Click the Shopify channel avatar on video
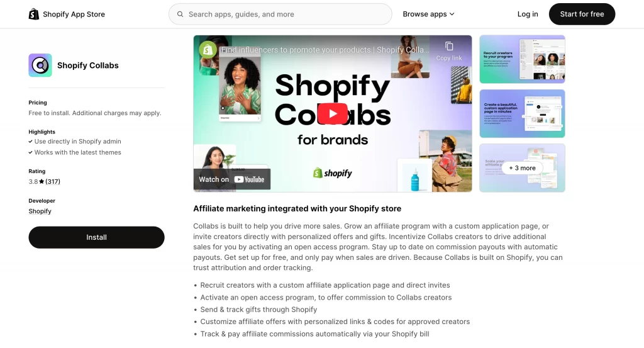This screenshot has height=348, width=644. 208,50
